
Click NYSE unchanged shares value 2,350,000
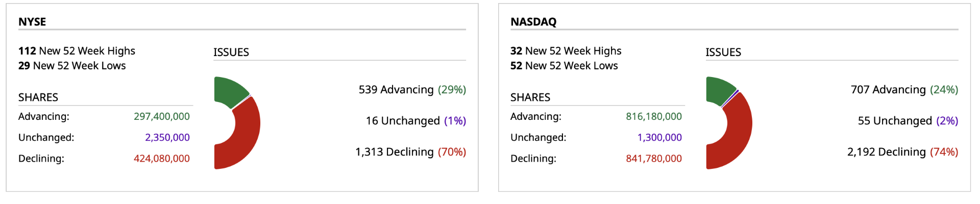tap(167, 137)
